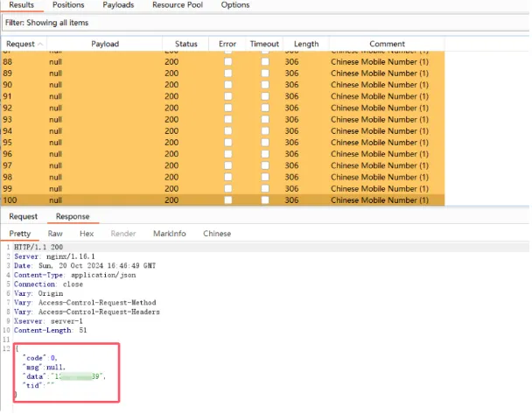The height and width of the screenshot is (414, 532).
Task: Open the Resource Pool tab
Action: click(x=178, y=5)
